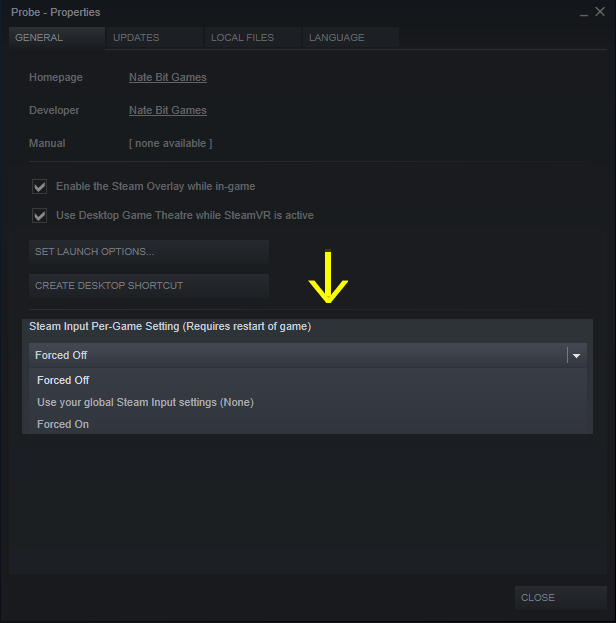Click the Close button at bottom
The width and height of the screenshot is (616, 623).
[561, 598]
